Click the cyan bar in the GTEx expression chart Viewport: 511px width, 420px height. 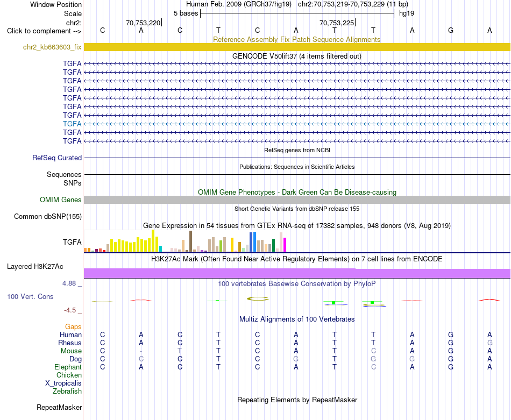[160, 248]
